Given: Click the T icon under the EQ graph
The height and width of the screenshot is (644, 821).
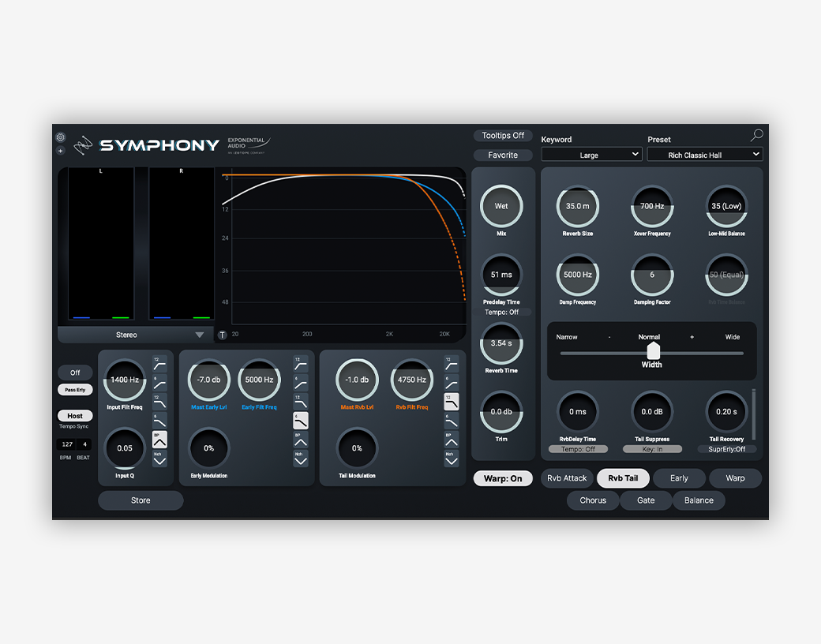Looking at the screenshot, I should [x=223, y=335].
